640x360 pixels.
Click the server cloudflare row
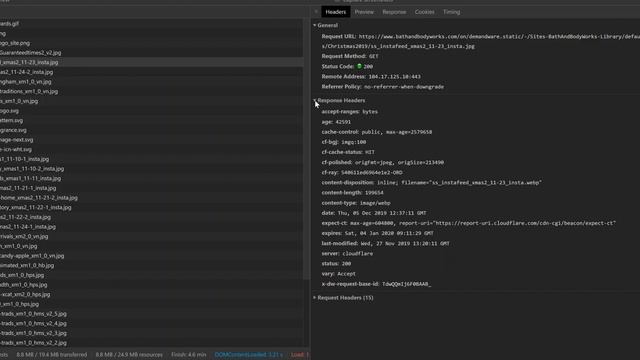(x=347, y=254)
